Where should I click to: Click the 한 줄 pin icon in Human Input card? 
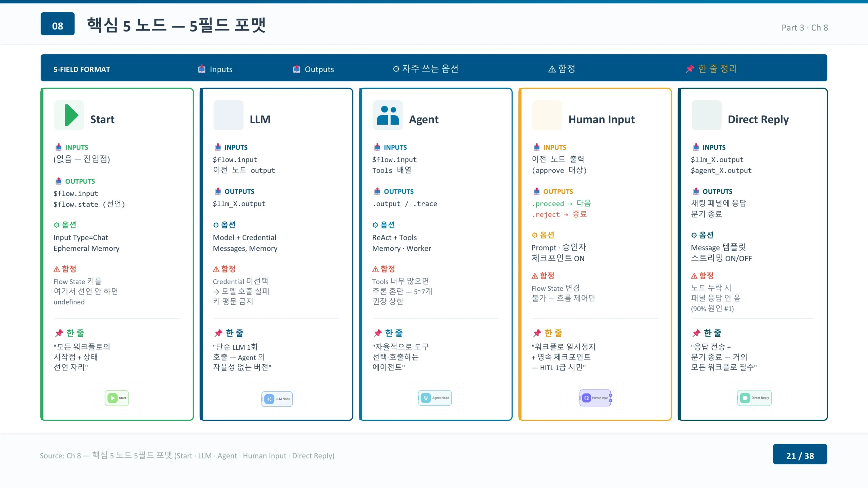point(537,333)
